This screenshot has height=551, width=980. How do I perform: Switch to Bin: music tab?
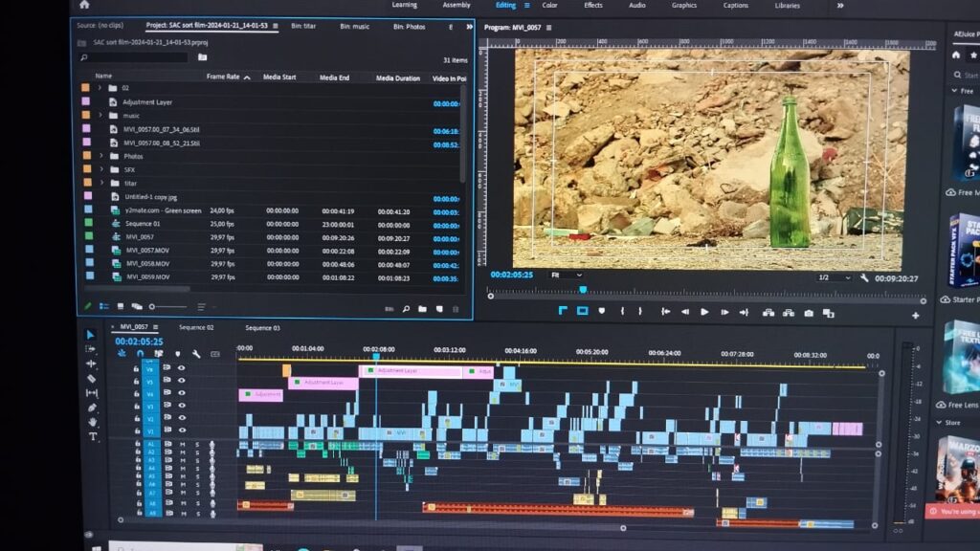click(354, 26)
